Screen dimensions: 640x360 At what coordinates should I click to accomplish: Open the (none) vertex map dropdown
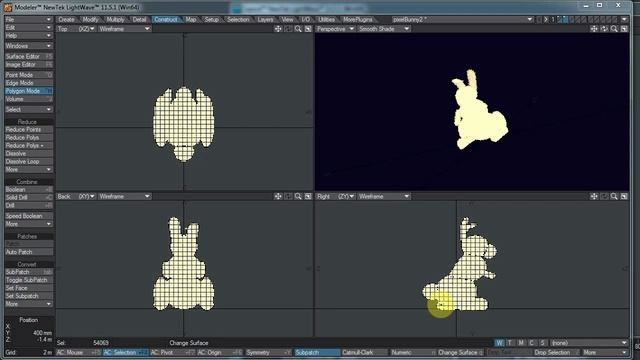pos(589,343)
